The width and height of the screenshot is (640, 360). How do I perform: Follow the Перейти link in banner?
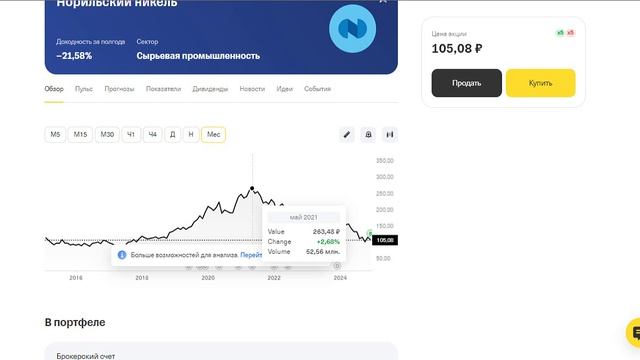251,255
